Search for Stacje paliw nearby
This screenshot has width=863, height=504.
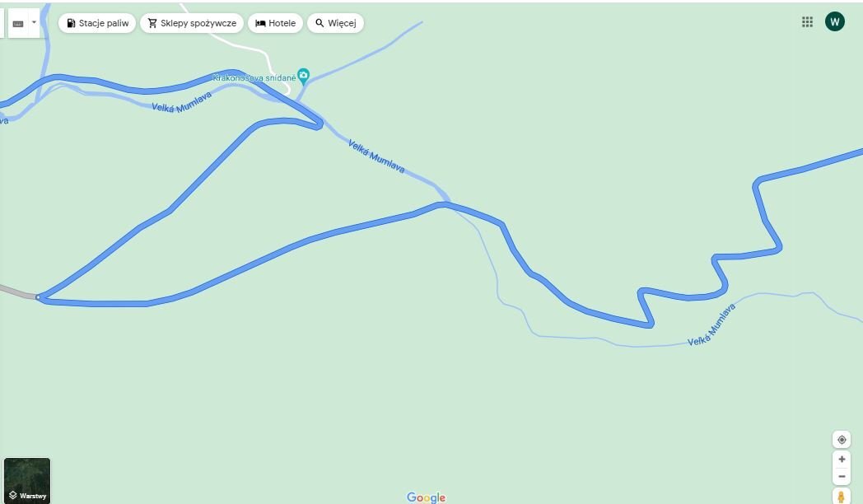[x=97, y=23]
